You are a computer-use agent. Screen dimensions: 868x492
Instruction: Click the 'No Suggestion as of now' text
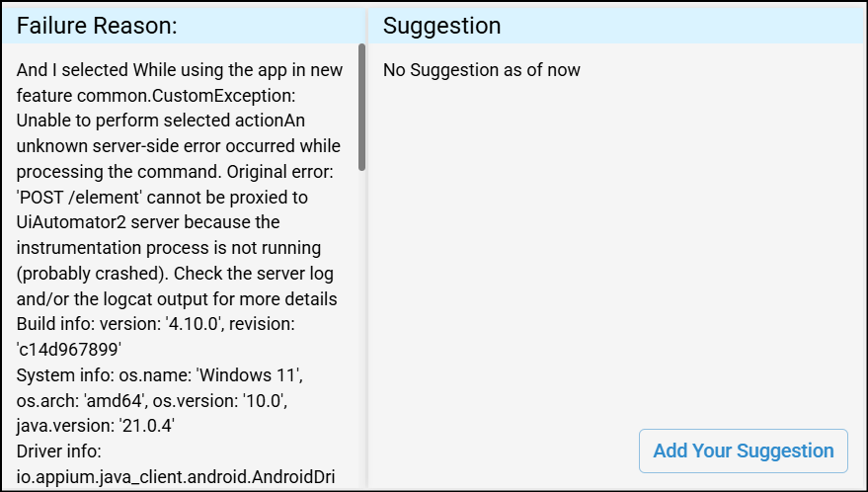coord(481,70)
